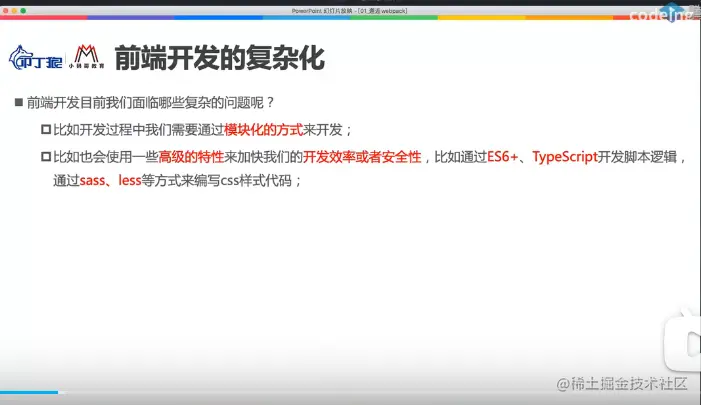
Task: Click the square bullet before 比如也会使用一些
Action: (x=46, y=157)
